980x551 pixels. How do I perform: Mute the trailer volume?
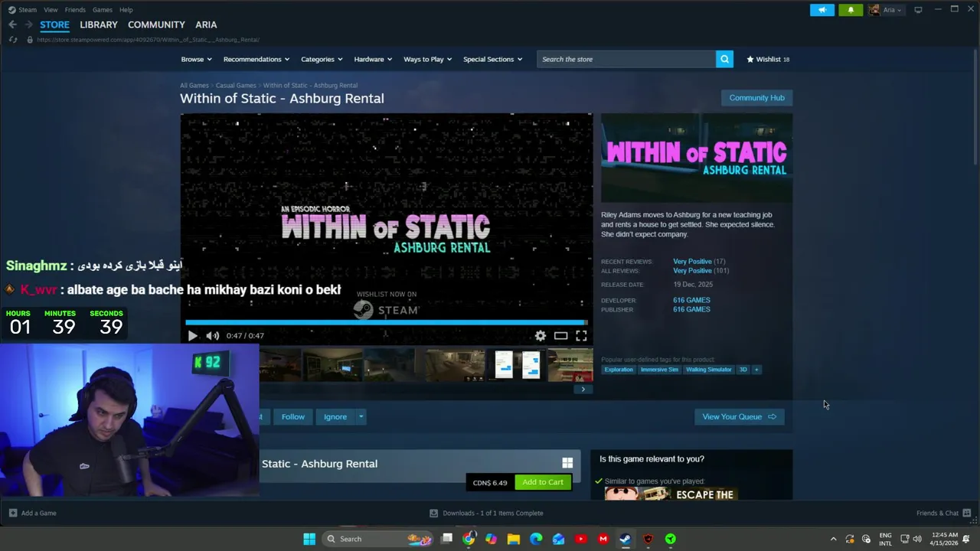point(212,336)
